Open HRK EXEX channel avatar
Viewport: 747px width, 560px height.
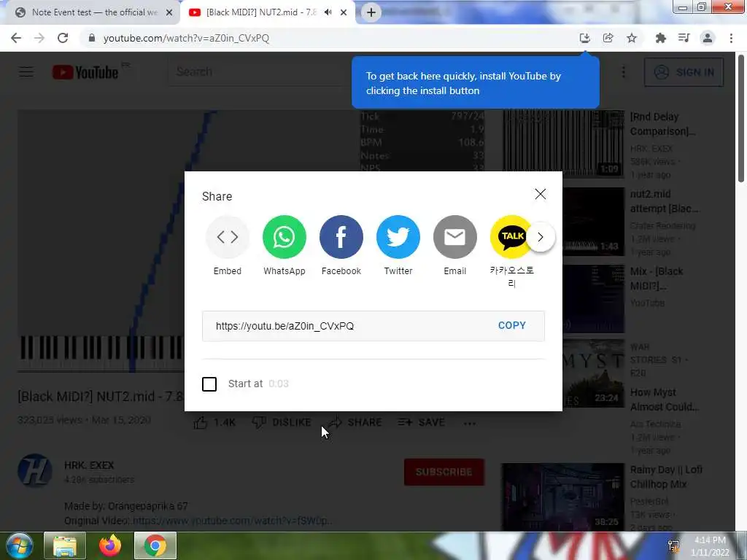click(x=35, y=471)
